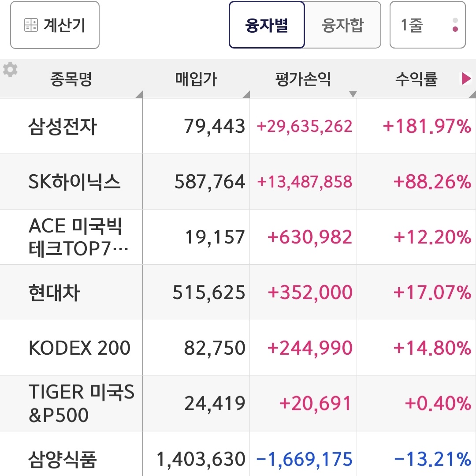Sort by 평가손익 column header

click(x=303, y=80)
